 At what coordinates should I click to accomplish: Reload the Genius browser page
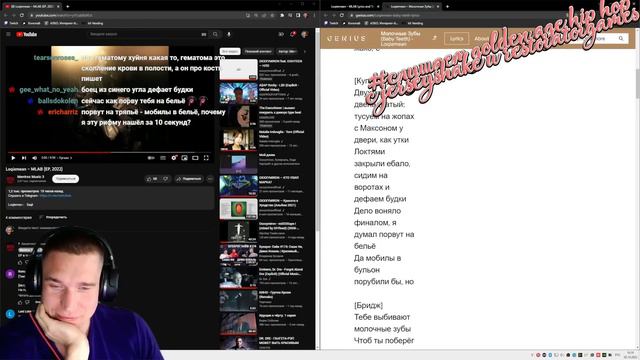pos(342,15)
